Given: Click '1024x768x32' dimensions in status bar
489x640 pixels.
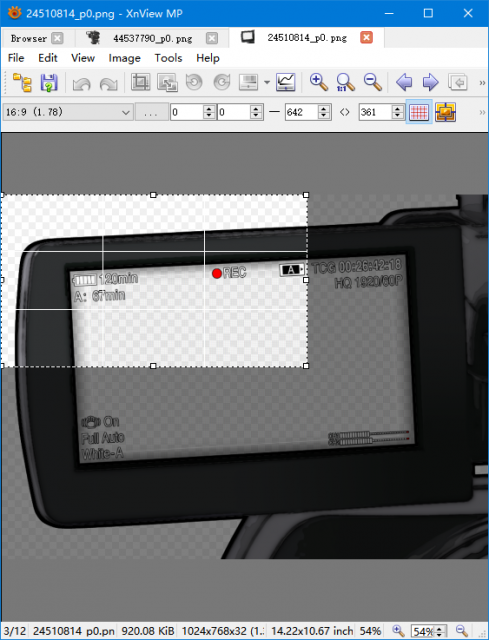Looking at the screenshot, I should (223, 631).
